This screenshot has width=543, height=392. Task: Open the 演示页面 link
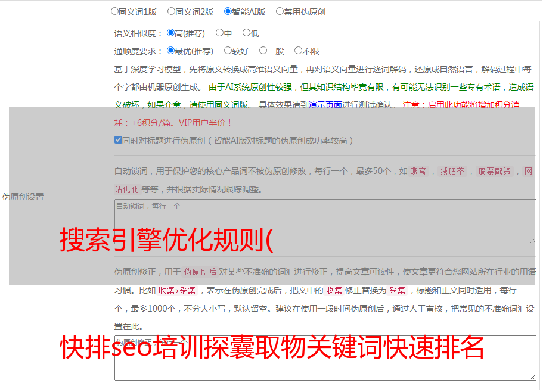point(325,105)
